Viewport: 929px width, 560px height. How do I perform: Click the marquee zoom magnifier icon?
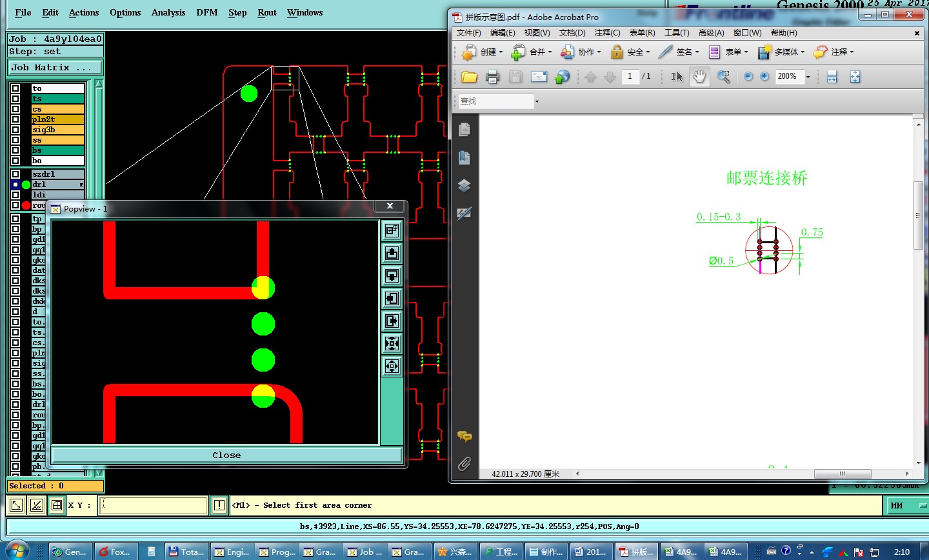coord(723,77)
